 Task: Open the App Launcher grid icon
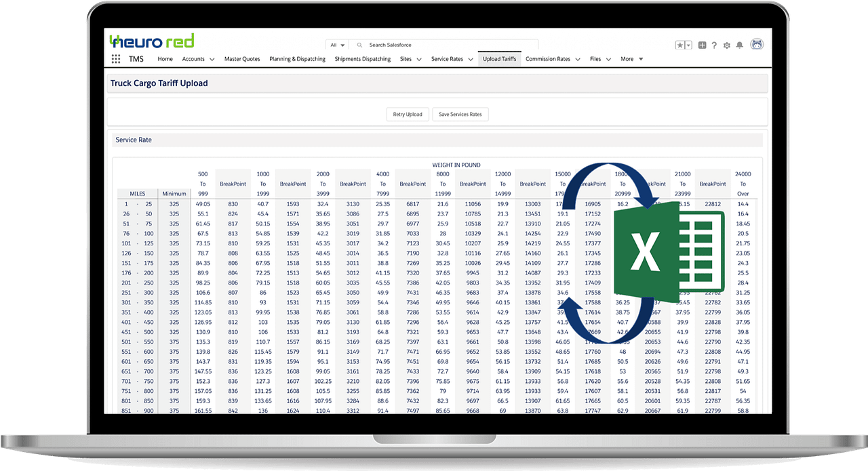(116, 59)
